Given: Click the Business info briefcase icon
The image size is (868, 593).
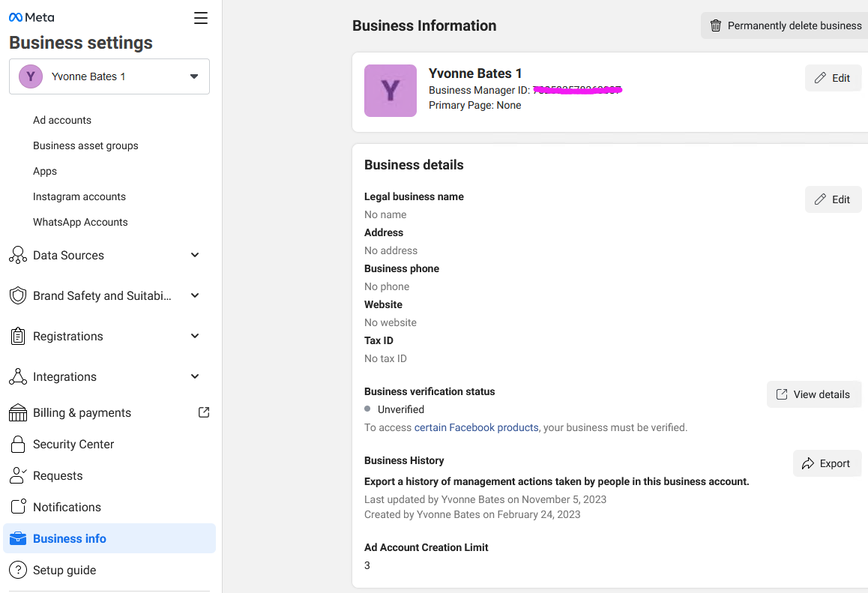Looking at the screenshot, I should (x=18, y=538).
